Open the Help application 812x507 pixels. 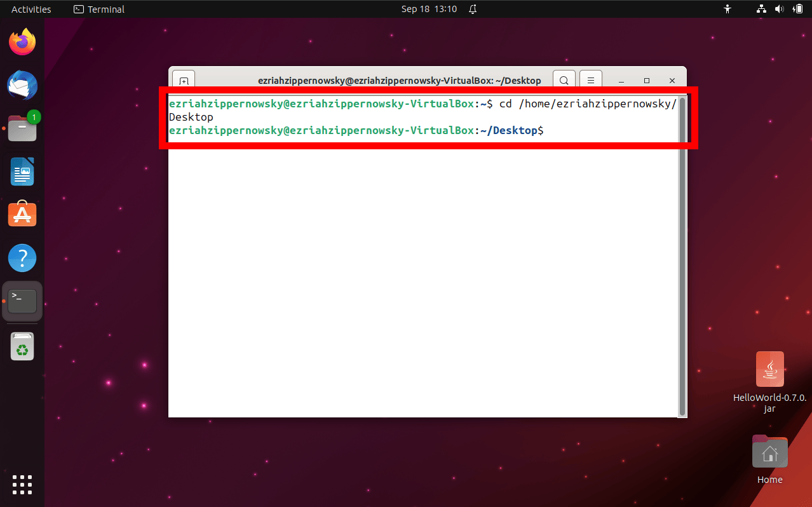tap(22, 258)
